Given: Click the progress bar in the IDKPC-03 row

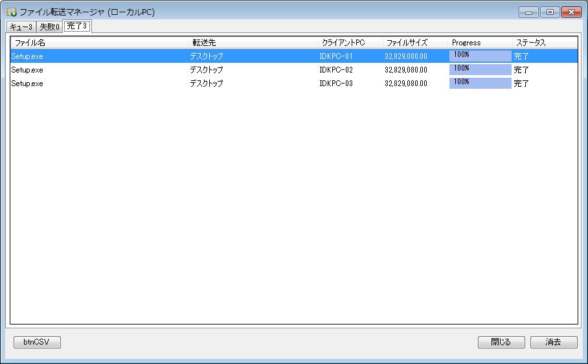Looking at the screenshot, I should click(480, 84).
